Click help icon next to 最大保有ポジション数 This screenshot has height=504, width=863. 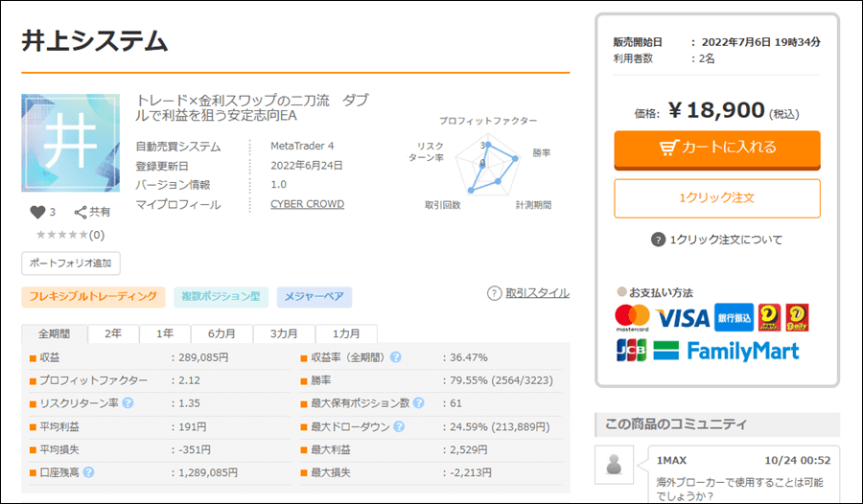[x=419, y=402]
